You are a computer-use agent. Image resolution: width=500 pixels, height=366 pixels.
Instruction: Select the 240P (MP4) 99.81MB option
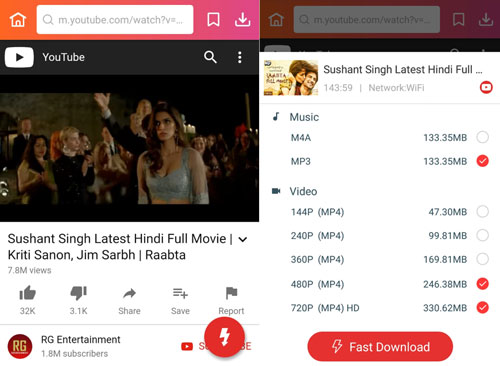click(483, 235)
